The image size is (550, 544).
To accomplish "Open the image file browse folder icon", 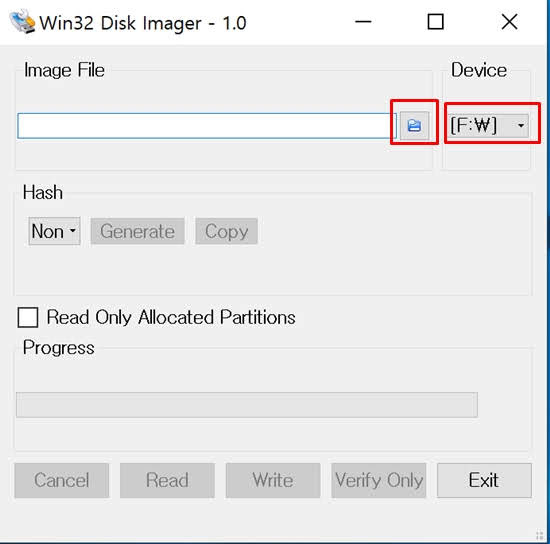I will pyautogui.click(x=414, y=126).
